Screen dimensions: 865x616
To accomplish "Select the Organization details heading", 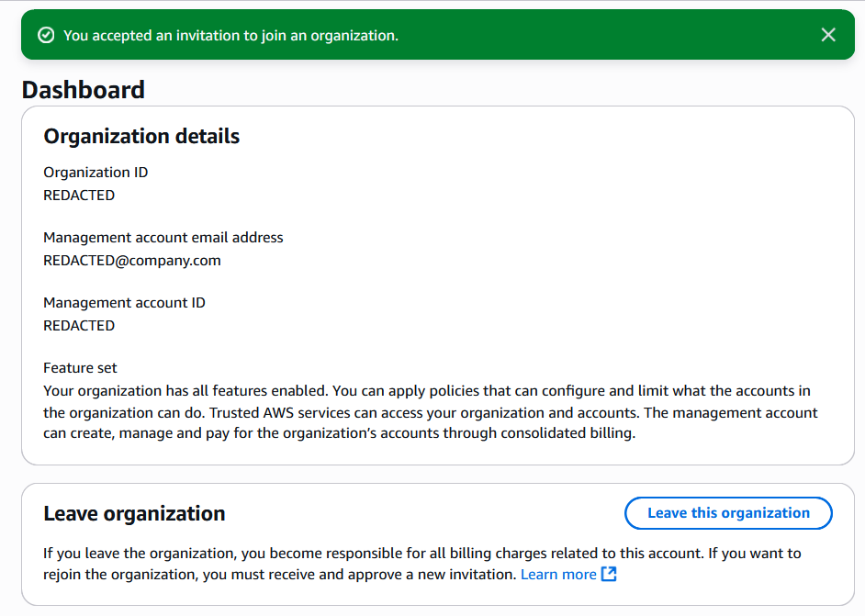I will click(x=141, y=136).
